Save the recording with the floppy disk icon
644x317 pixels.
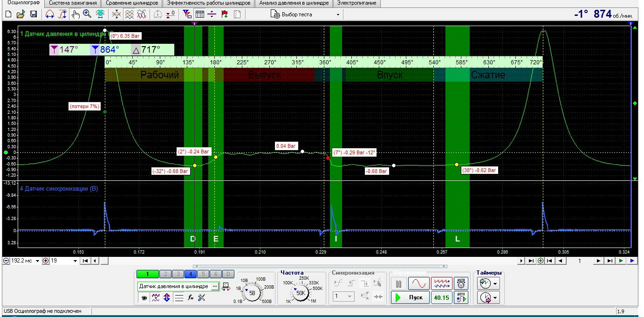[x=34, y=14]
